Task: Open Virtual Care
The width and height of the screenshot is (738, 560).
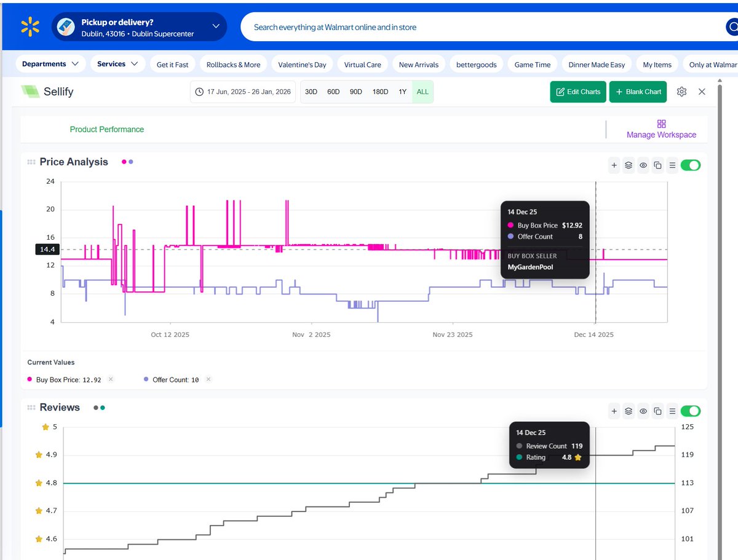Action: pos(362,65)
